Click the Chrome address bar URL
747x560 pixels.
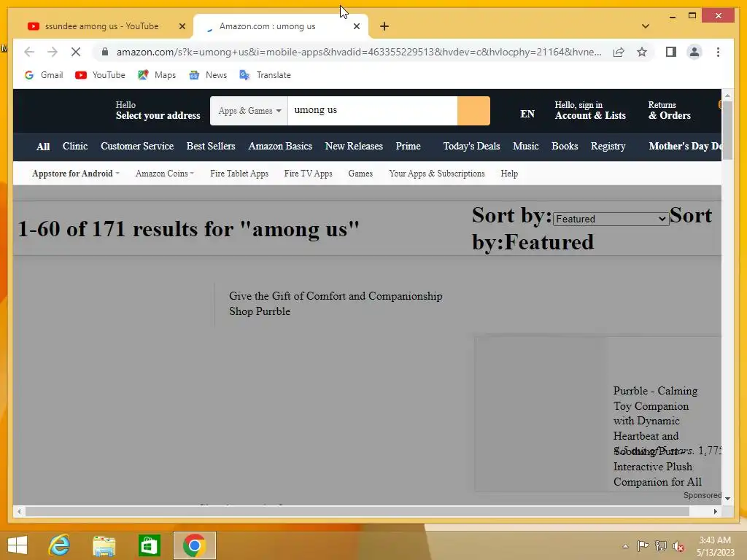[359, 52]
